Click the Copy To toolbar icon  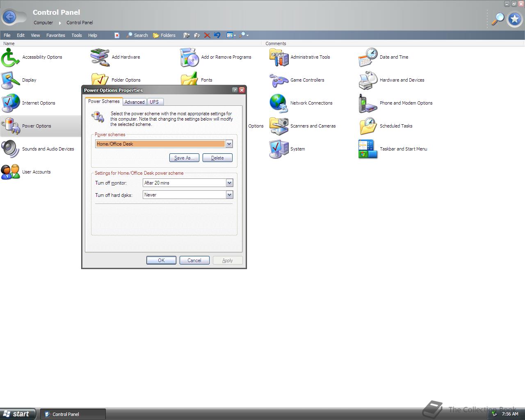click(197, 35)
